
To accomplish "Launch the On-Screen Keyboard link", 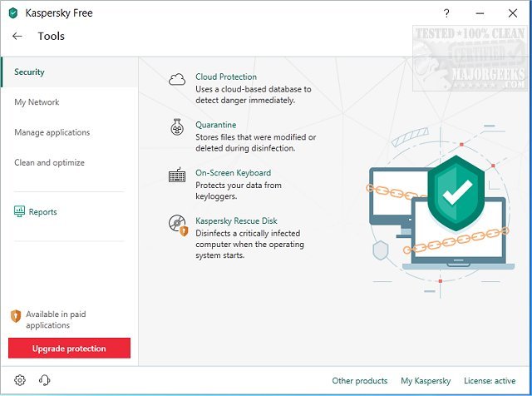I will 233,173.
